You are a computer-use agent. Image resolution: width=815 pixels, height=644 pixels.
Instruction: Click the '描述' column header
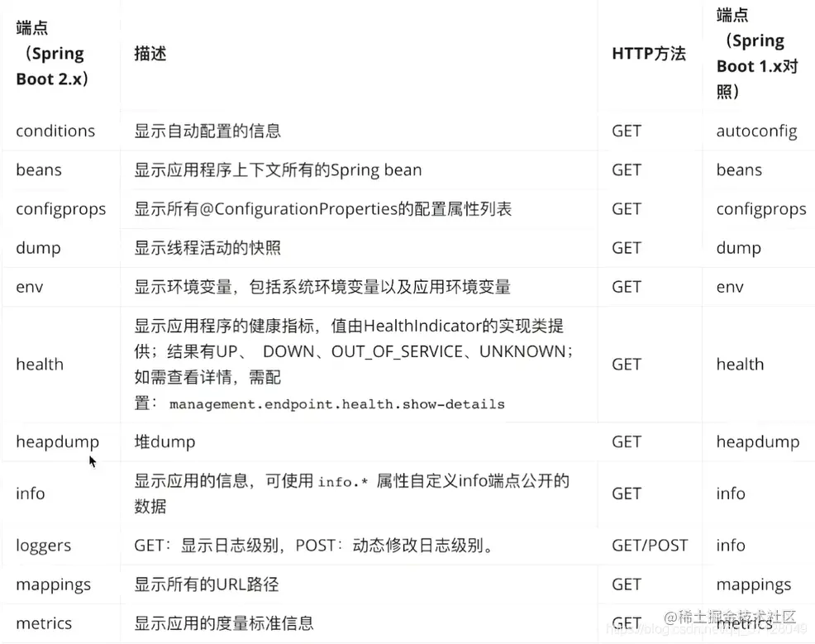click(150, 54)
